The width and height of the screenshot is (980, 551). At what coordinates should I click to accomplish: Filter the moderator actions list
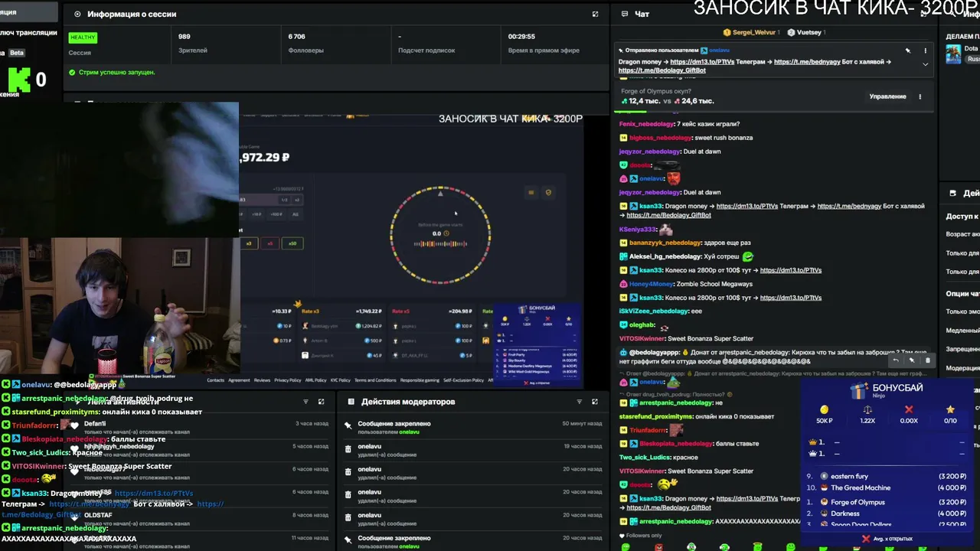click(x=579, y=402)
